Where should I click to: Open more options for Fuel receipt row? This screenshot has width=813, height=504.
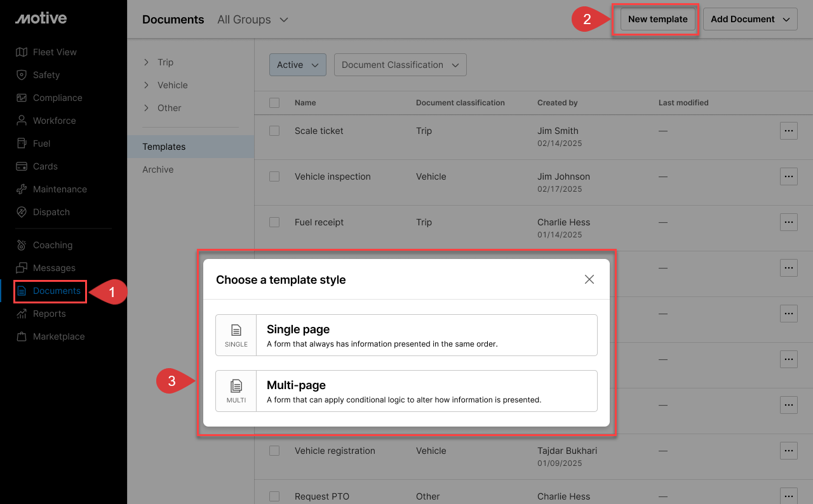click(x=788, y=222)
